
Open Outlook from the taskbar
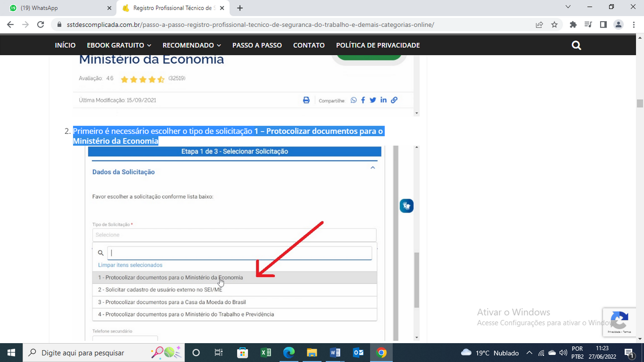pyautogui.click(x=358, y=353)
